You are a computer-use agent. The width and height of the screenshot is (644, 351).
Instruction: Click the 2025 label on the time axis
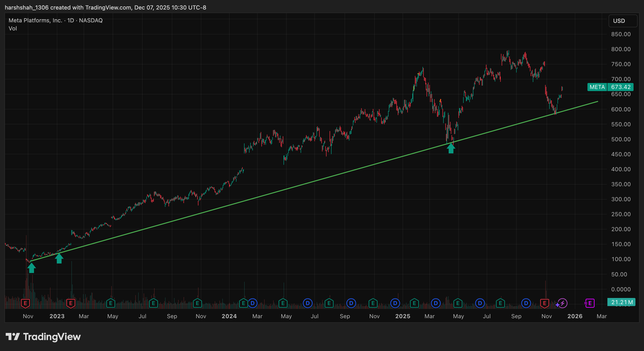tap(403, 316)
